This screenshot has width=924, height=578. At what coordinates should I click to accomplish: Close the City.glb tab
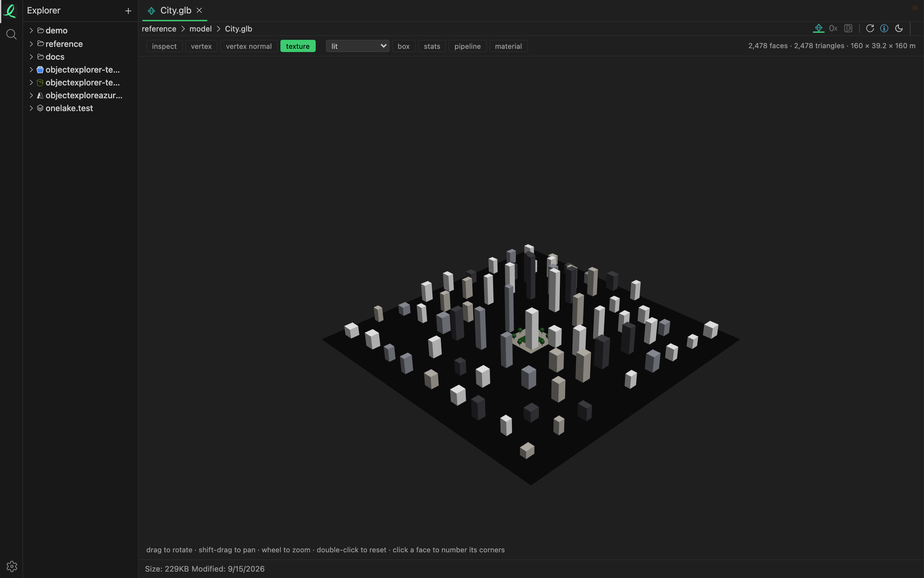pos(199,10)
